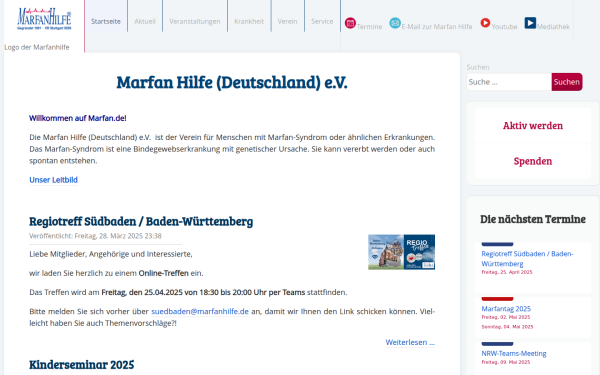
Task: Open the Aktuell menu
Action: pyautogui.click(x=145, y=21)
